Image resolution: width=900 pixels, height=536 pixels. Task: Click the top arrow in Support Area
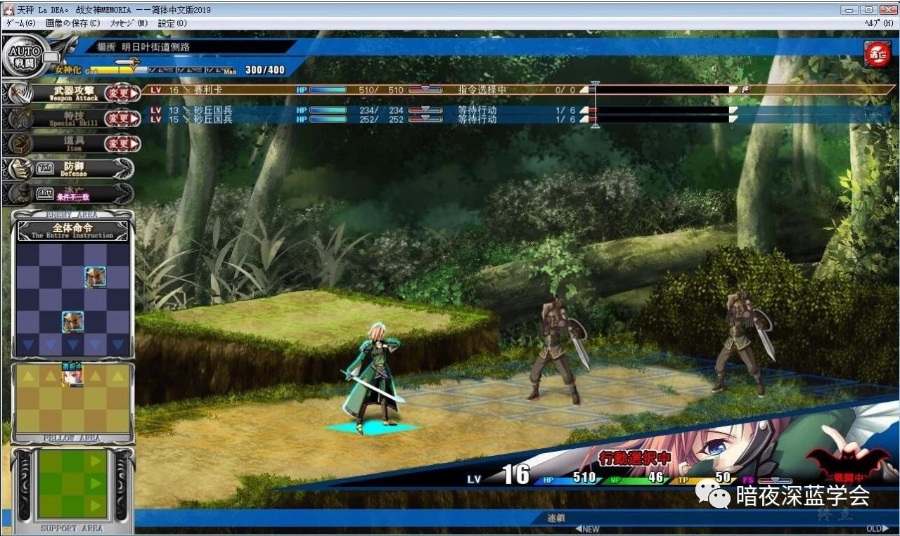pyautogui.click(x=96, y=463)
